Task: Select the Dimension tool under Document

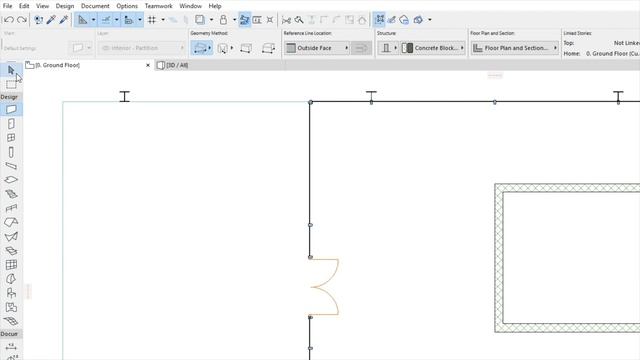Action: click(x=11, y=347)
